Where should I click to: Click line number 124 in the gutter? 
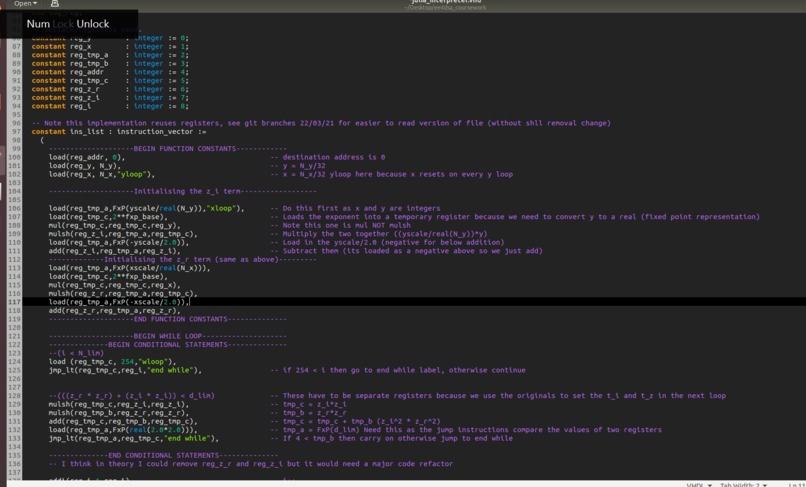[14, 362]
